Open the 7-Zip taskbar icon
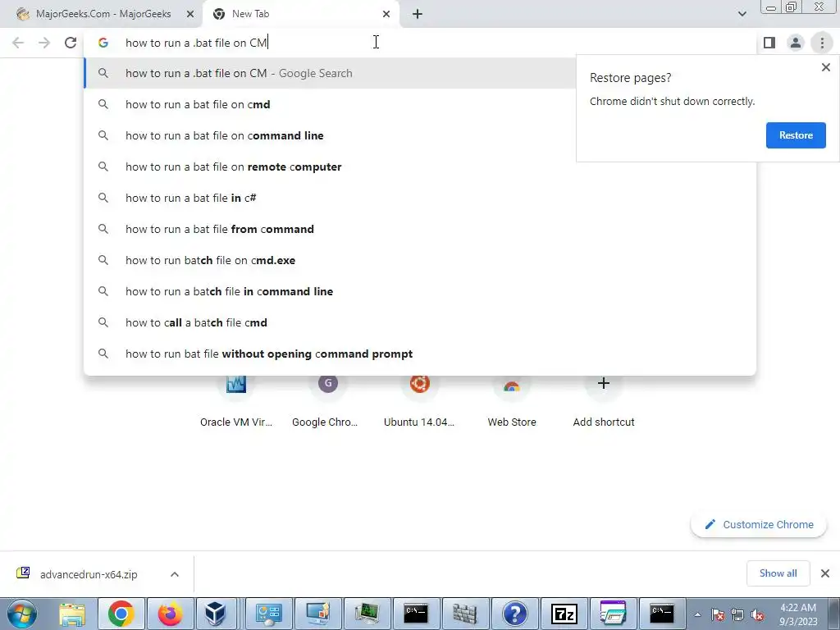The height and width of the screenshot is (630, 840). coord(564,614)
